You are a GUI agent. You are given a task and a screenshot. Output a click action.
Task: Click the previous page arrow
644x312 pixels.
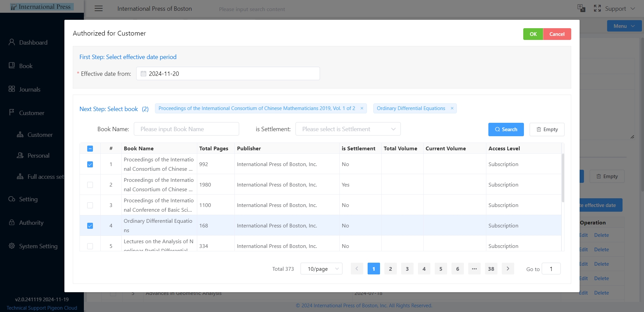(357, 269)
